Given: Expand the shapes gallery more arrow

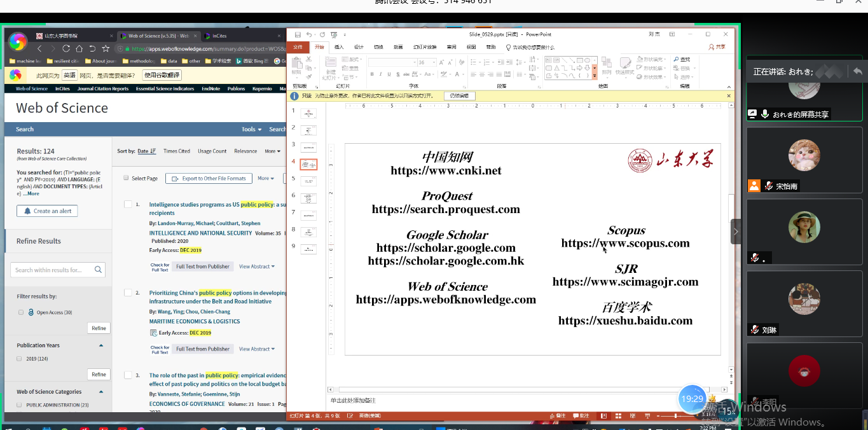Looking at the screenshot, I should click(x=595, y=76).
